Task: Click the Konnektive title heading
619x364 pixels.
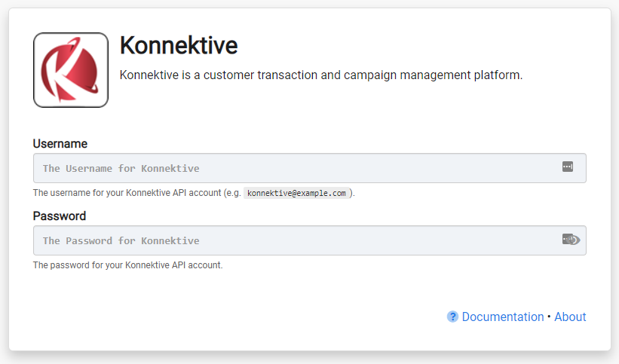Action: pos(179,45)
